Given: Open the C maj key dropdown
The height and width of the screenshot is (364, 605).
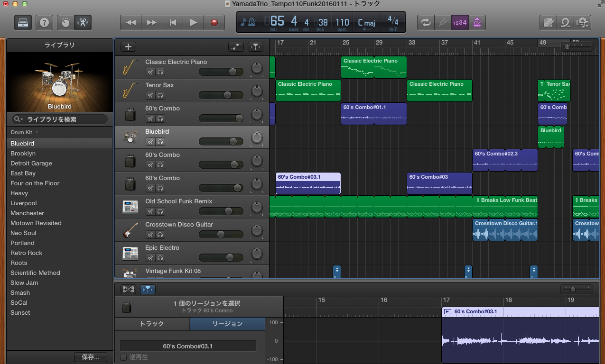Looking at the screenshot, I should pyautogui.click(x=366, y=23).
